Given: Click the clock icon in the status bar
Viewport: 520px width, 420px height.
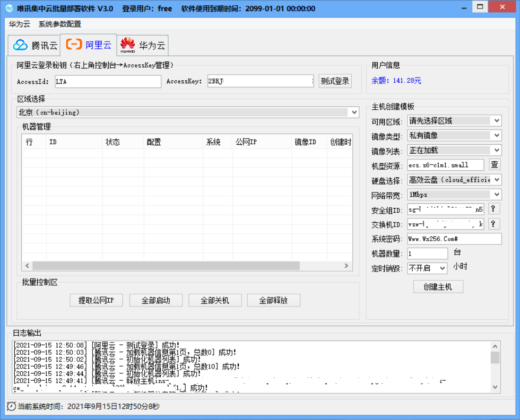Looking at the screenshot, I should 11,406.
